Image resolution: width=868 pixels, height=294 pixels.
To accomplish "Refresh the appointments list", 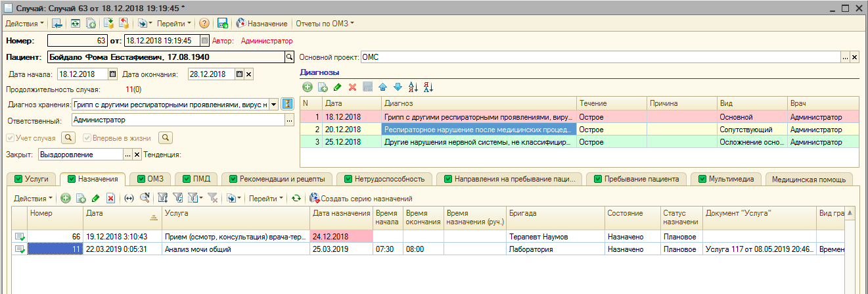I will point(296,198).
